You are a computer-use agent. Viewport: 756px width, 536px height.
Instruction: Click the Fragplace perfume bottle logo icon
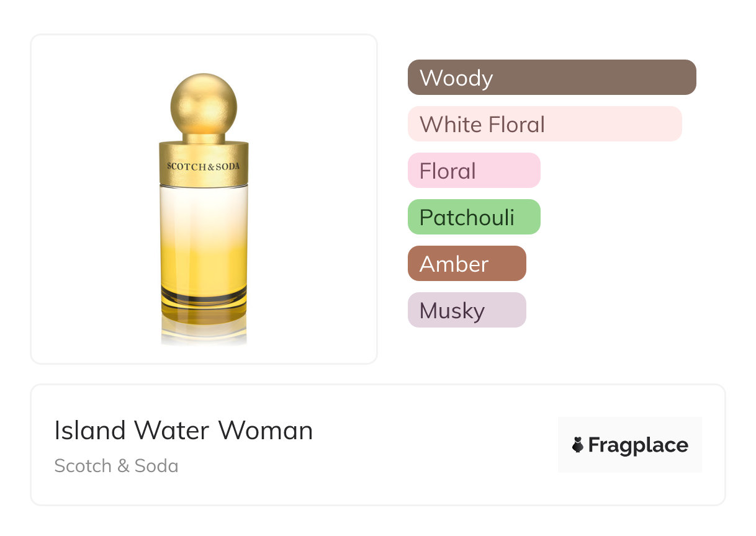578,445
